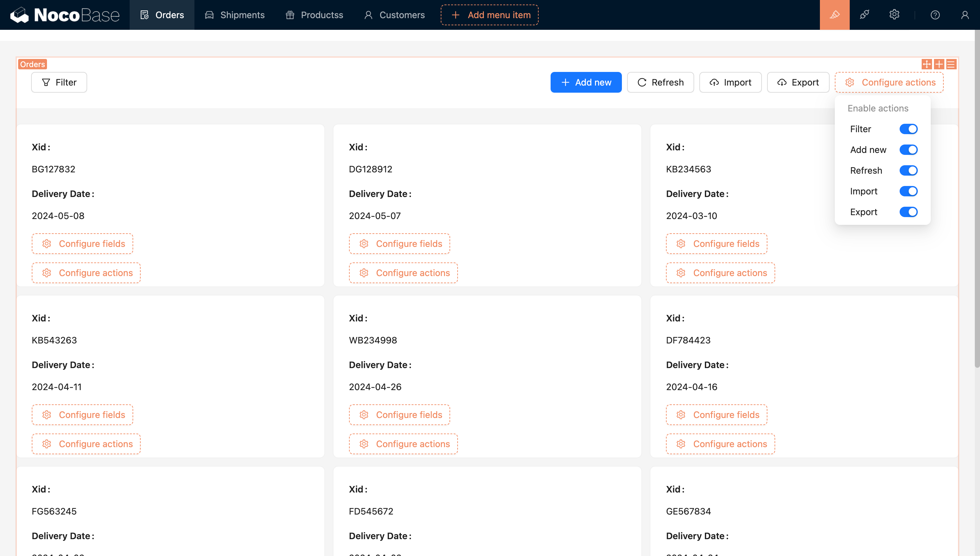Click the page's vertical scrollbar

(x=977, y=199)
